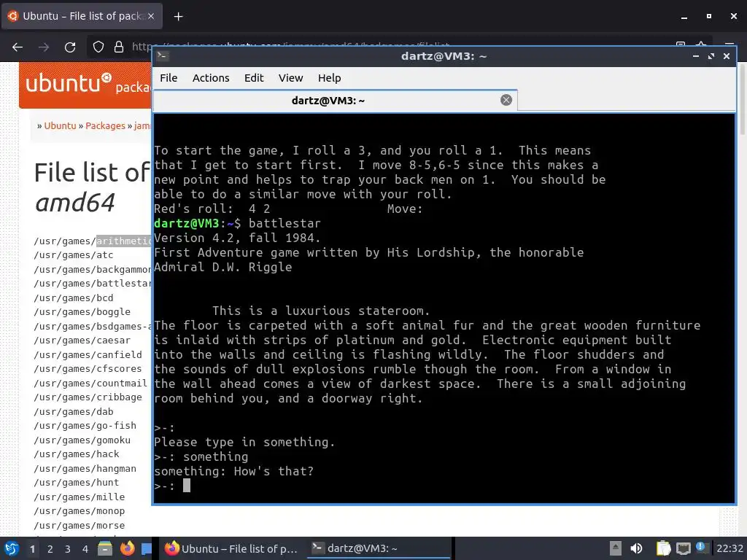
Task: Click /usr/games/dab entry
Action: coord(74,411)
